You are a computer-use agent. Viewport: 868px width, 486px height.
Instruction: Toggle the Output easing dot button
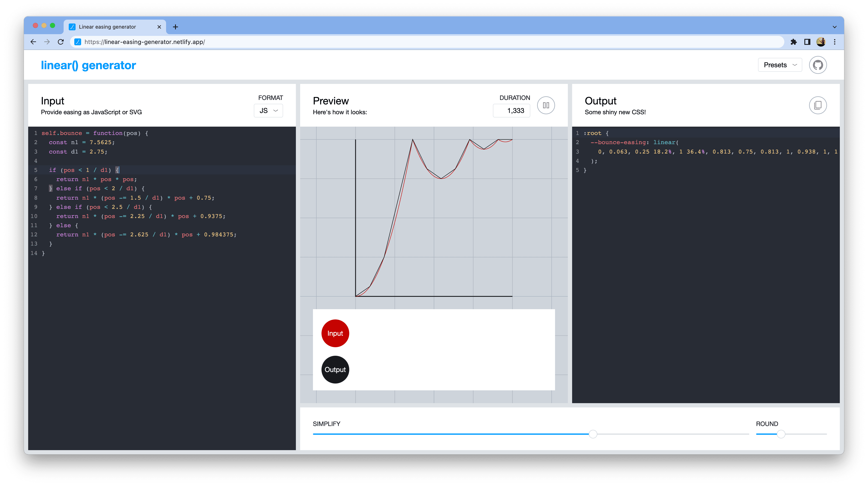coord(335,369)
